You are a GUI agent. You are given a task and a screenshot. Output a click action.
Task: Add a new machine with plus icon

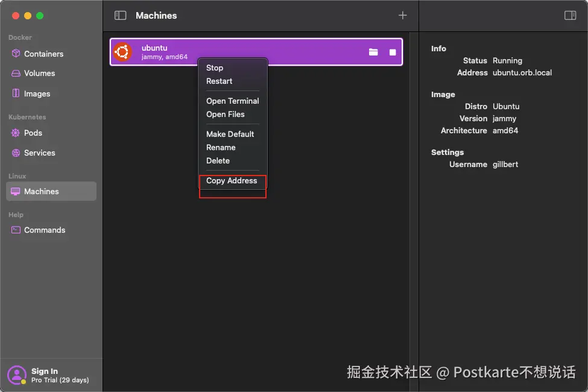coord(402,16)
